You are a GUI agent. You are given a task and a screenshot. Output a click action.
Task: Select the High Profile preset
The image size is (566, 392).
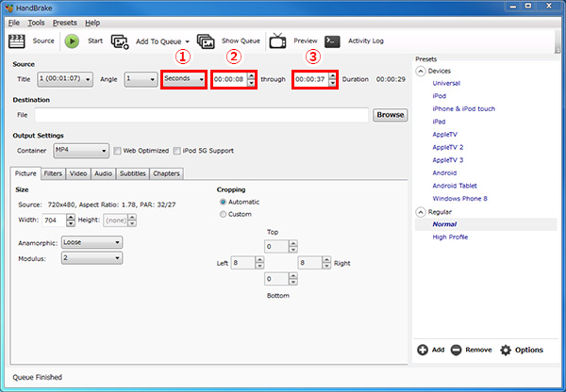450,237
